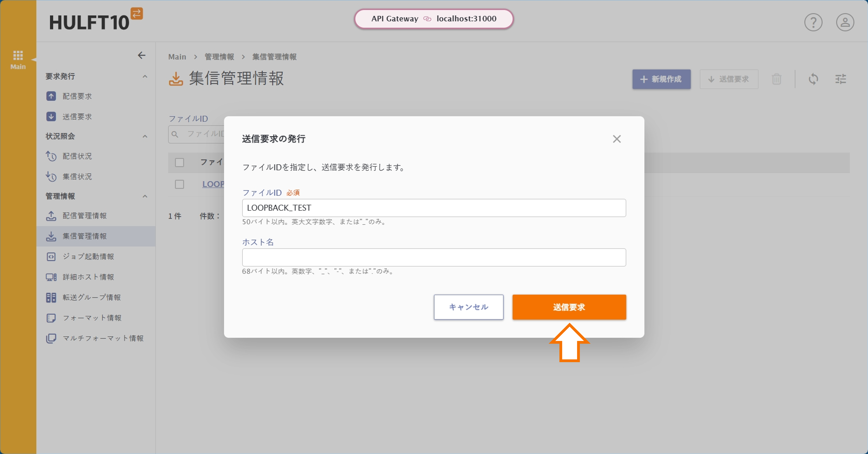Viewport: 868px width, 454px height.
Task: Collapse the 要求発行 section
Action: point(145,76)
